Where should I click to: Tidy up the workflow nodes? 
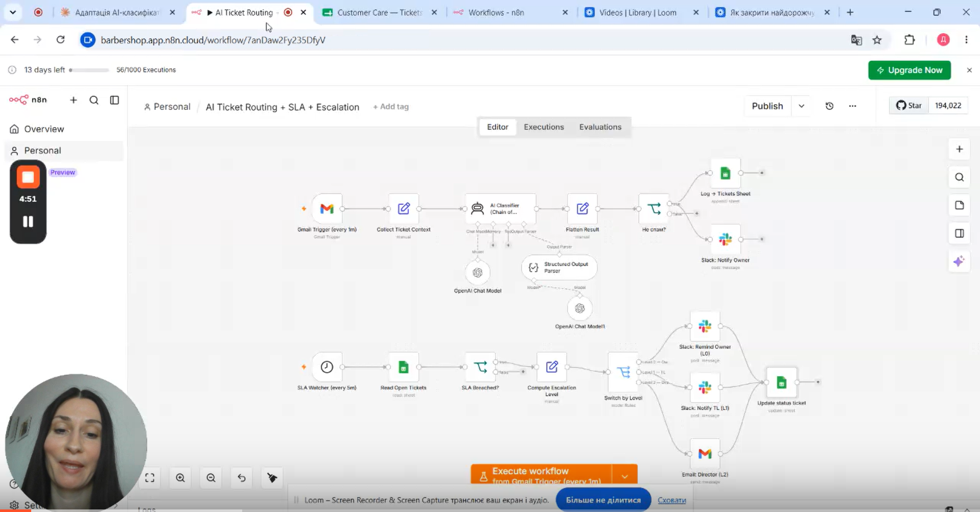[272, 478]
